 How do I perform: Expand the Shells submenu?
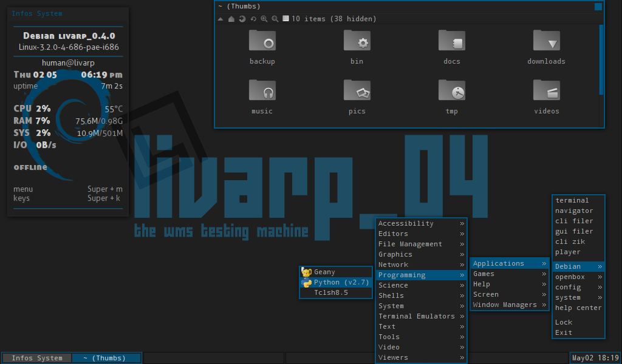(x=421, y=295)
